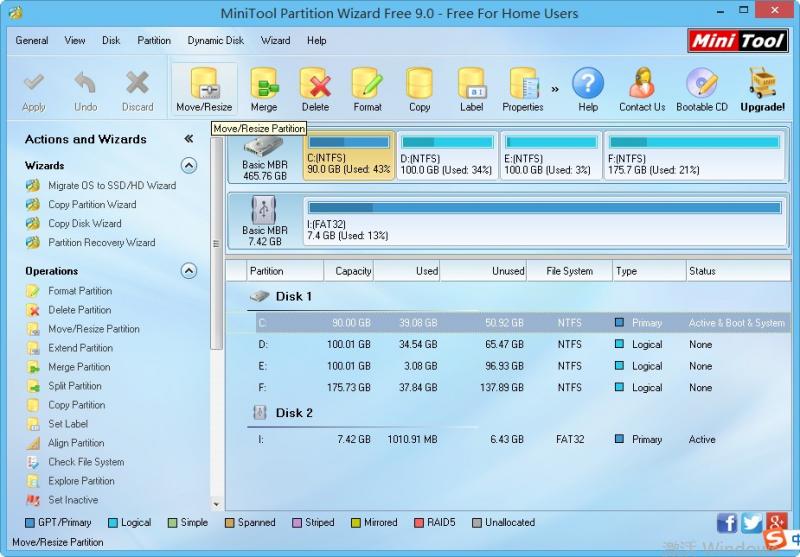Sort by Status column header
The image size is (800, 557).
[738, 271]
